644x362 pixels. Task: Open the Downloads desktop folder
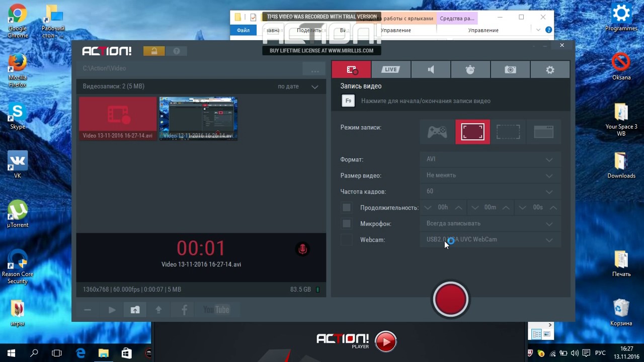[621, 165]
